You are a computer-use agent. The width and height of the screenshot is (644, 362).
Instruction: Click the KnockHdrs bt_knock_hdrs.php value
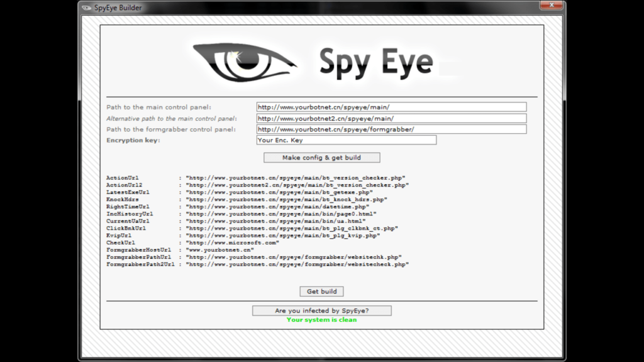click(286, 199)
